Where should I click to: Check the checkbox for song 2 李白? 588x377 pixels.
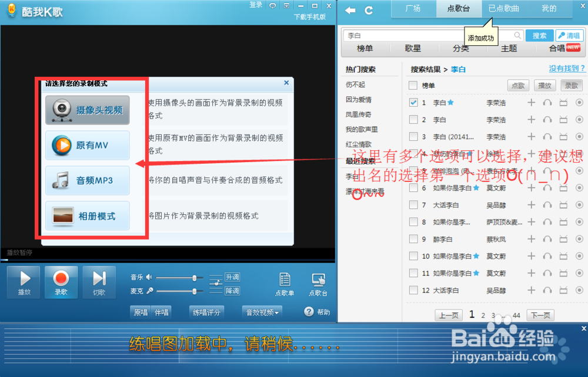413,119
